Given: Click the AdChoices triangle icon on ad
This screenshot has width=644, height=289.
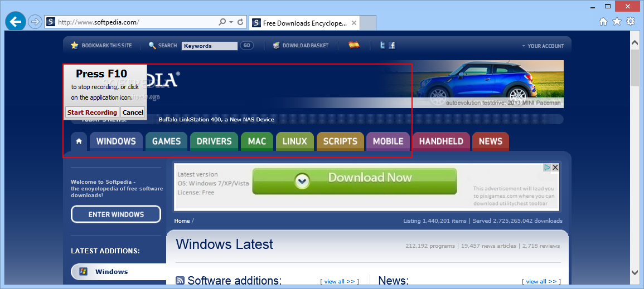Looking at the screenshot, I should tap(547, 167).
